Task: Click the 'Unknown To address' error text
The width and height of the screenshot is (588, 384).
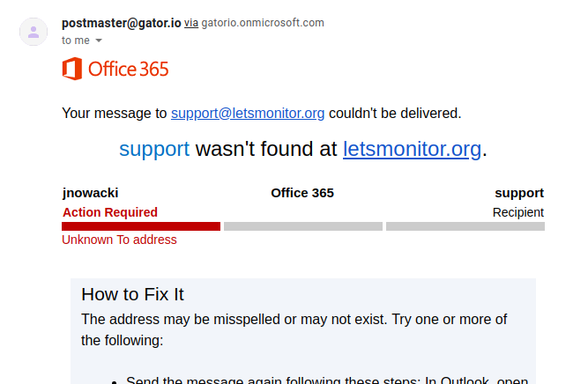Action: (119, 240)
